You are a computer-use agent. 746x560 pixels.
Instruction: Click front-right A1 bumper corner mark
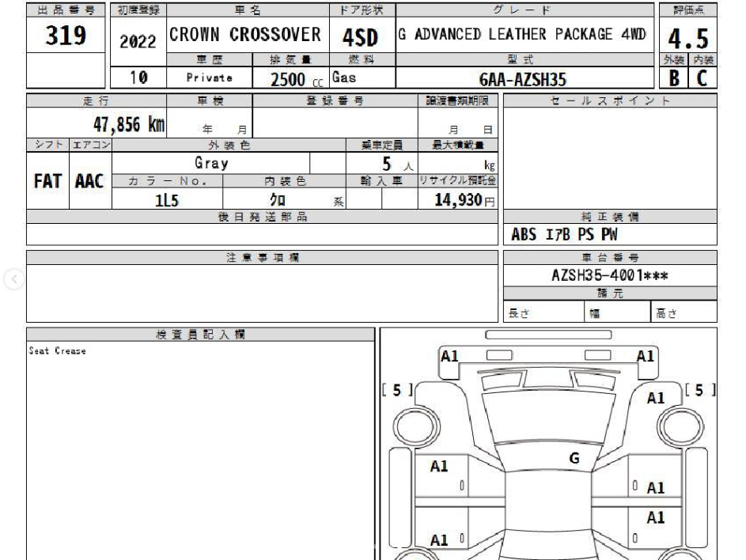coord(646,356)
